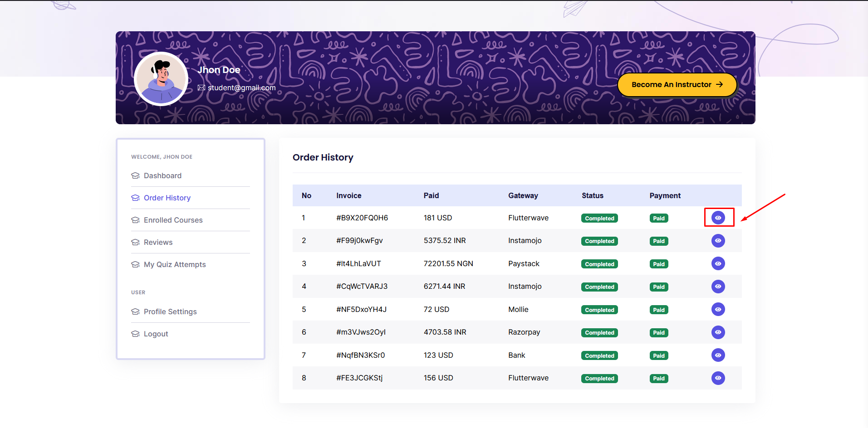Click the 181 USD amount
The width and height of the screenshot is (868, 428).
[x=437, y=218]
